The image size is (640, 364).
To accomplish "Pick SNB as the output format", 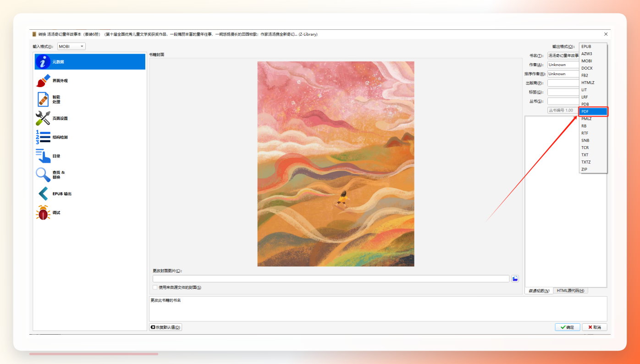I will (593, 140).
